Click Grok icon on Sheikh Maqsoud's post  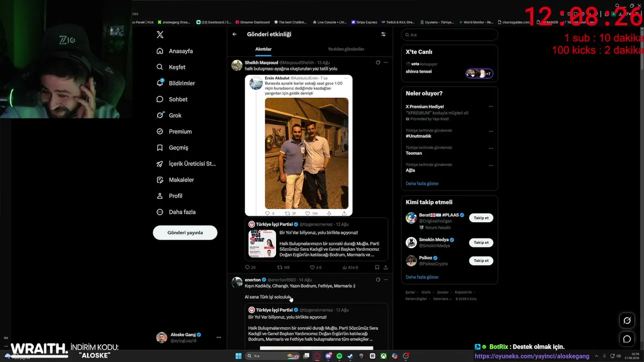pos(378,62)
